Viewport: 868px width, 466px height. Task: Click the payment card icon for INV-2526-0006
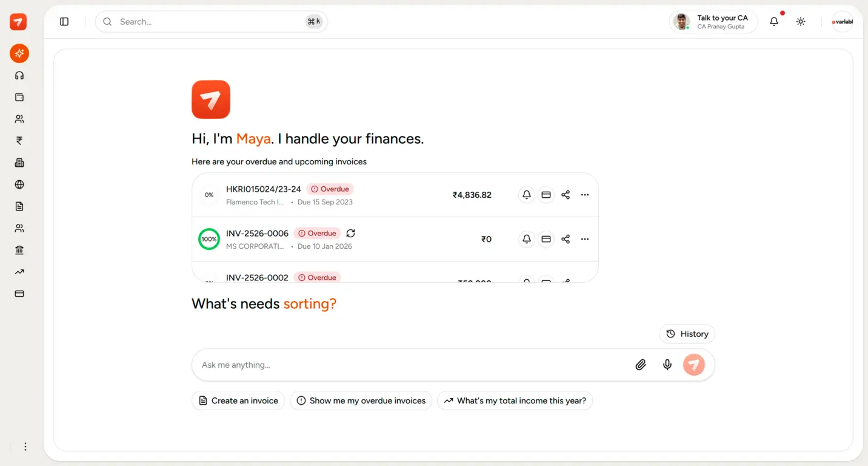[x=546, y=239]
